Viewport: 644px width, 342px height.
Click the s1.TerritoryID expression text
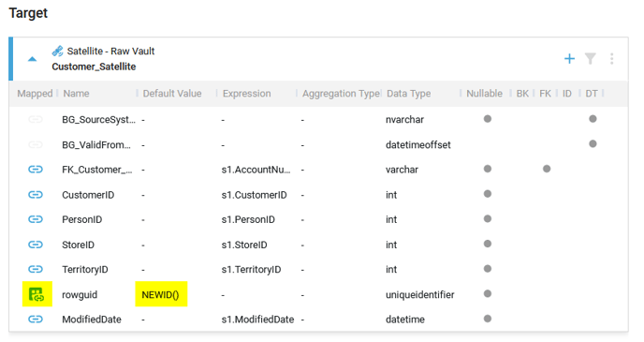[x=251, y=270]
